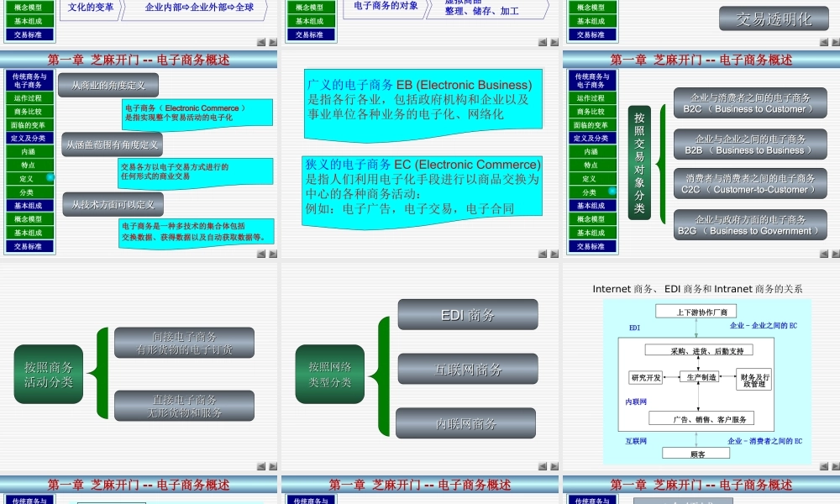The height and width of the screenshot is (504, 840).
Task: Click the 概念模型 navigation button
Action: 29,218
